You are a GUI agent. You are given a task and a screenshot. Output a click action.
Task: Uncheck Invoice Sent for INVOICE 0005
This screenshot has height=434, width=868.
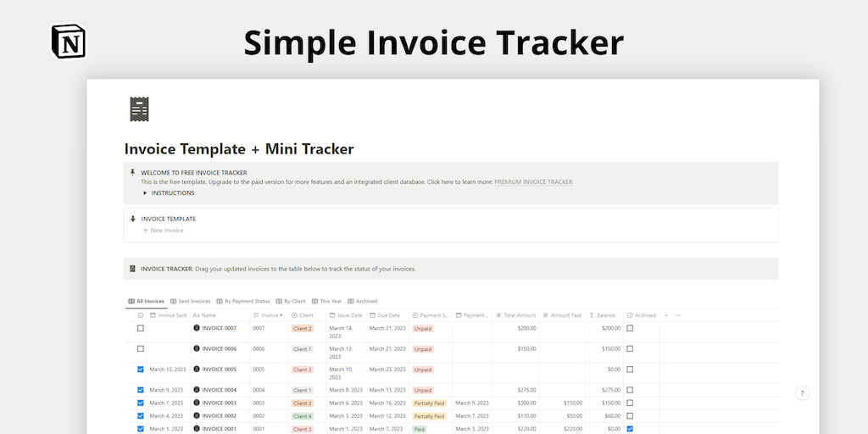coord(141,370)
